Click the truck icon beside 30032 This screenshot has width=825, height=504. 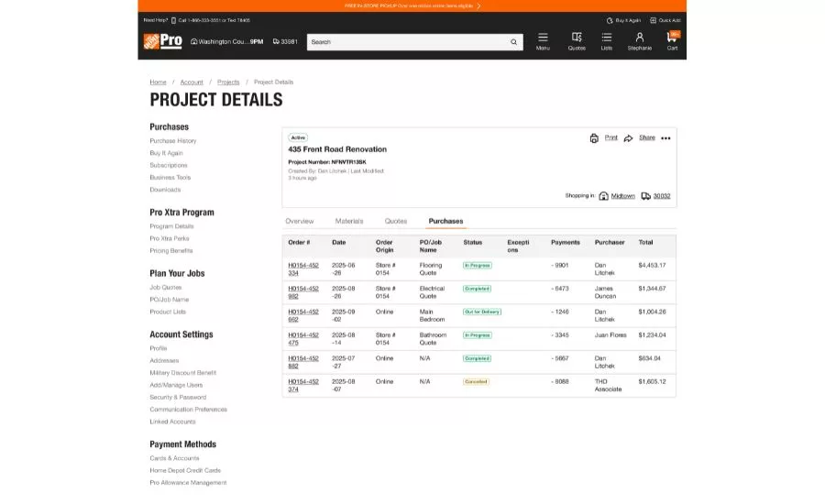[645, 196]
